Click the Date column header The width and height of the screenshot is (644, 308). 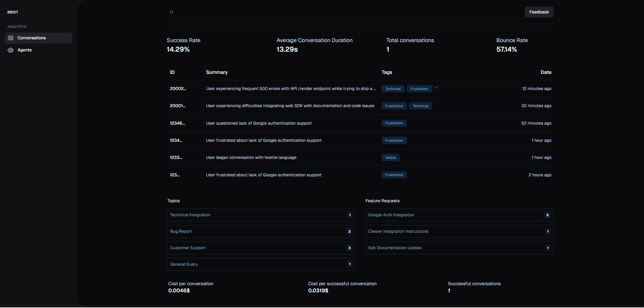click(x=546, y=72)
